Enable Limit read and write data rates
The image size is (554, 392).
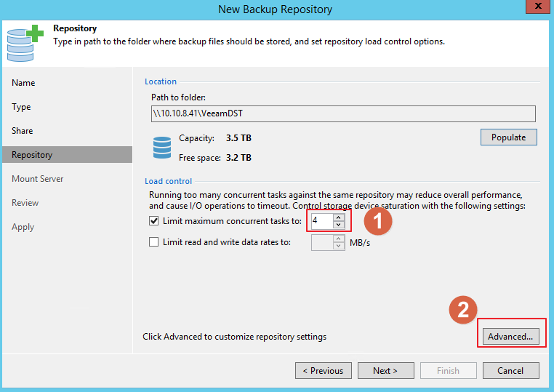(x=153, y=242)
